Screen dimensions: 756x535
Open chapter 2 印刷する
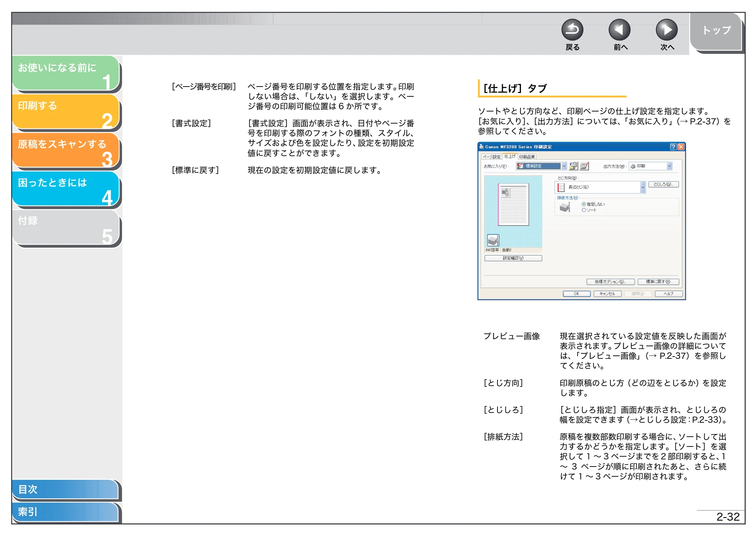pyautogui.click(x=66, y=112)
